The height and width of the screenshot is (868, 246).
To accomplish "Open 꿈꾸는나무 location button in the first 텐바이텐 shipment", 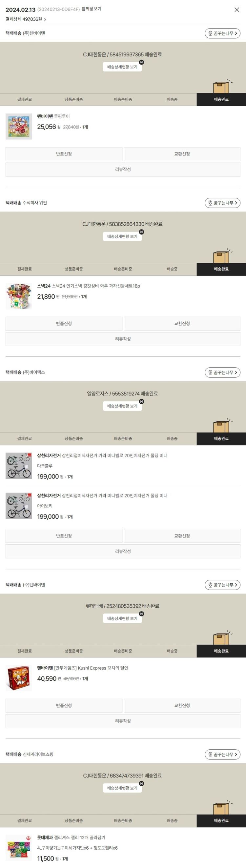I will pos(222,33).
